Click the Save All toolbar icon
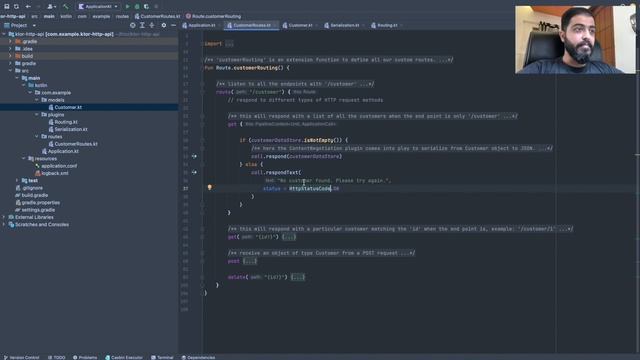 [x=7, y=7]
